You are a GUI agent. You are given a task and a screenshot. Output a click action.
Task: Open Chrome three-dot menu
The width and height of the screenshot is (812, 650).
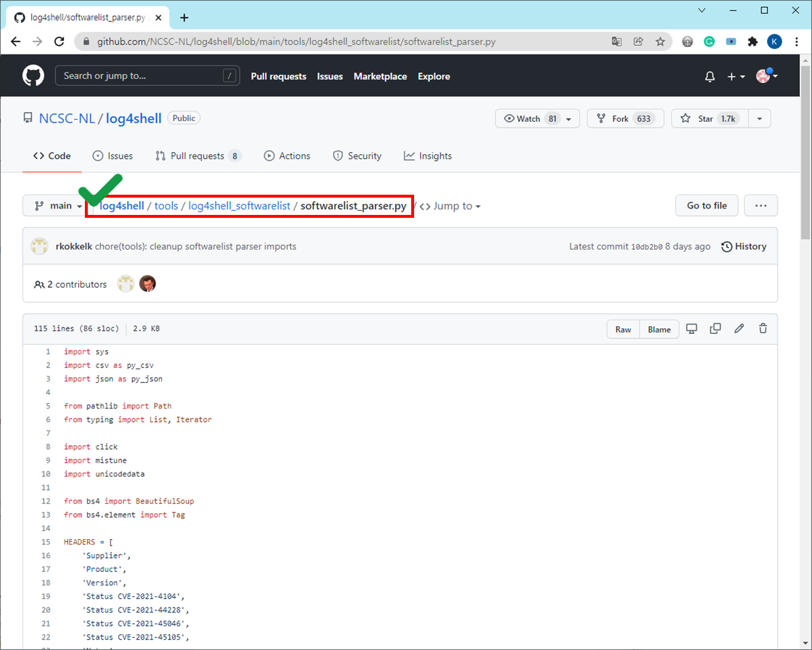point(796,42)
